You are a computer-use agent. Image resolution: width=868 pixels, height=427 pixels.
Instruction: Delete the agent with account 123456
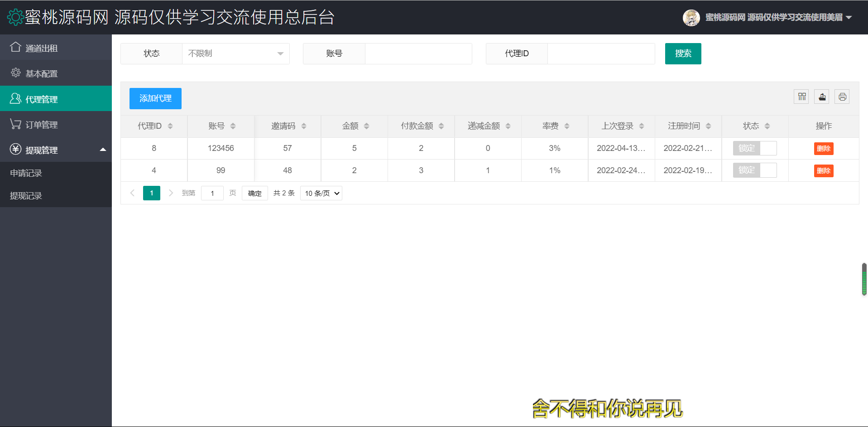coord(823,149)
